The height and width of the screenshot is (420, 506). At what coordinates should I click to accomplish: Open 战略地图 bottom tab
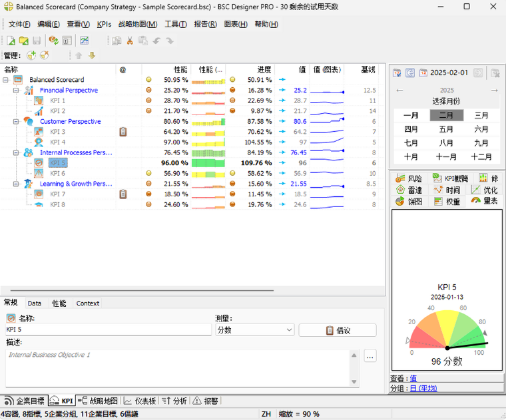[98, 401]
